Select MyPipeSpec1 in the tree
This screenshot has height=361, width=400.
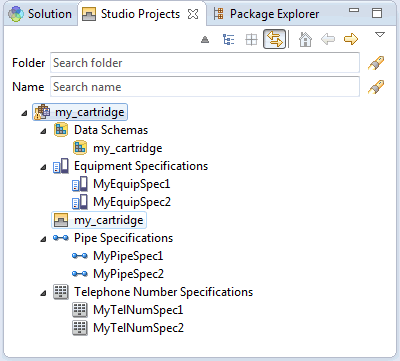tap(118, 256)
